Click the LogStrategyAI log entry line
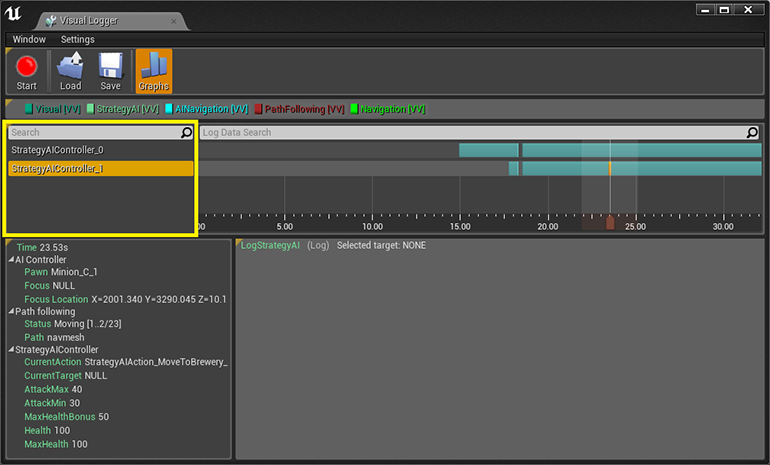Viewport: 770px width, 465px height. (x=333, y=246)
